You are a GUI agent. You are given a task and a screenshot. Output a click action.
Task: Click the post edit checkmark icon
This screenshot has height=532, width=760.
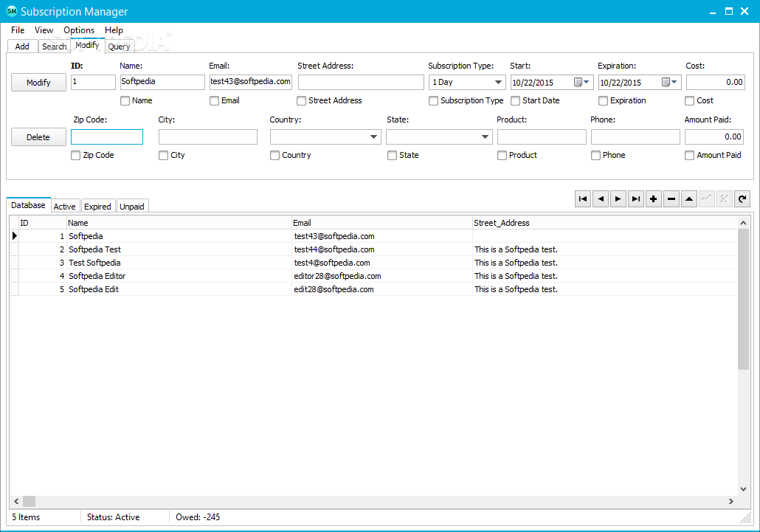pos(707,198)
